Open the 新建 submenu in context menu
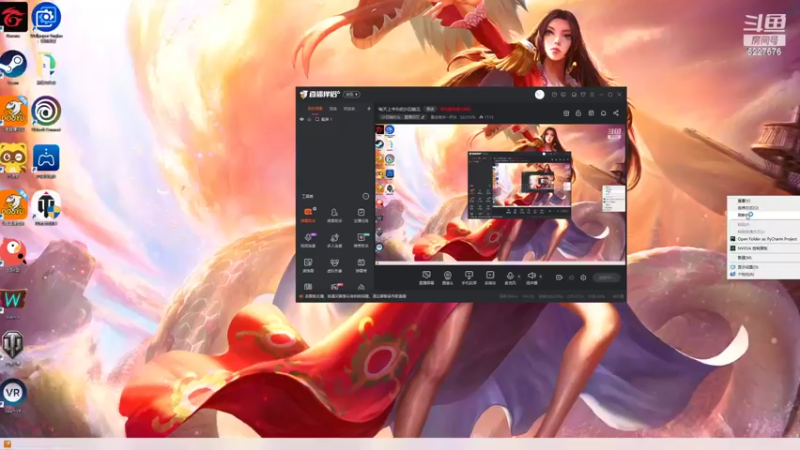800x450 pixels. tap(764, 258)
